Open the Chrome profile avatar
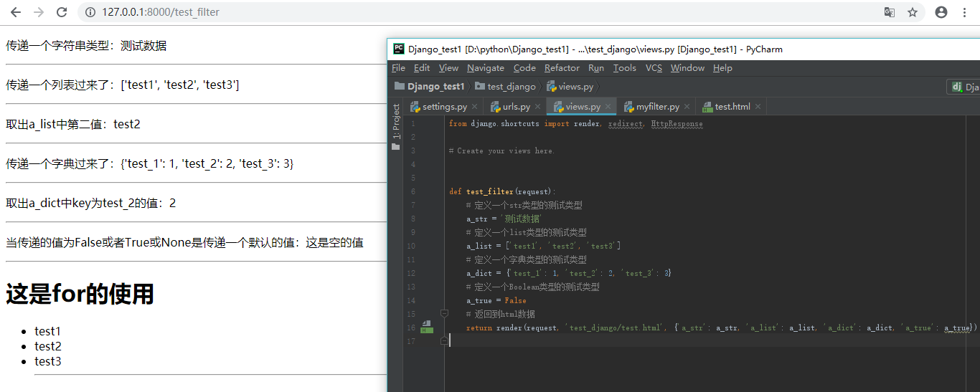The width and height of the screenshot is (980, 392). pyautogui.click(x=941, y=12)
